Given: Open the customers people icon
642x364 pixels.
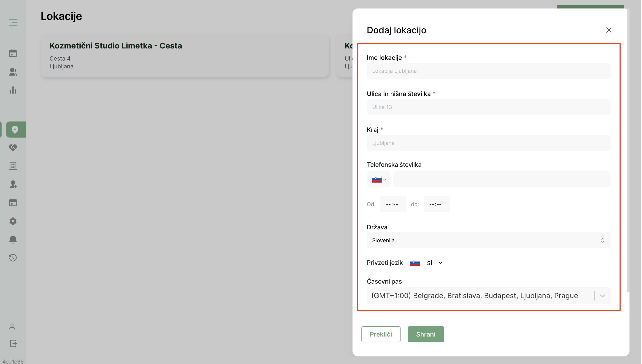Looking at the screenshot, I should coord(13,72).
